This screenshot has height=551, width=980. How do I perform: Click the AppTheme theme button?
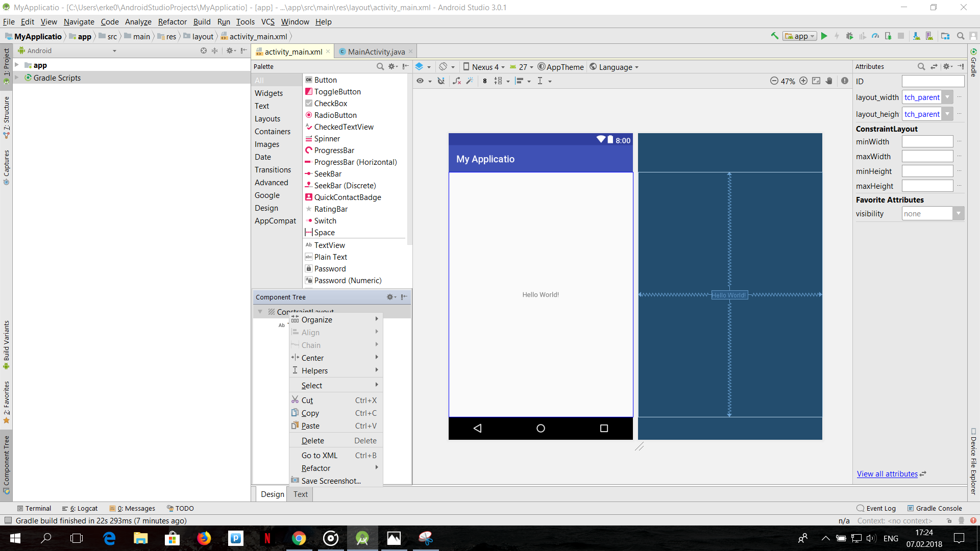point(560,67)
